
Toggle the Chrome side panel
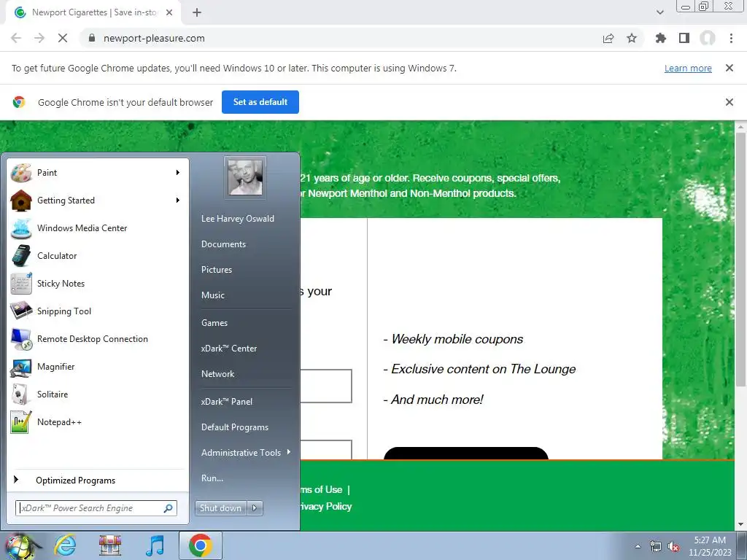tap(684, 38)
